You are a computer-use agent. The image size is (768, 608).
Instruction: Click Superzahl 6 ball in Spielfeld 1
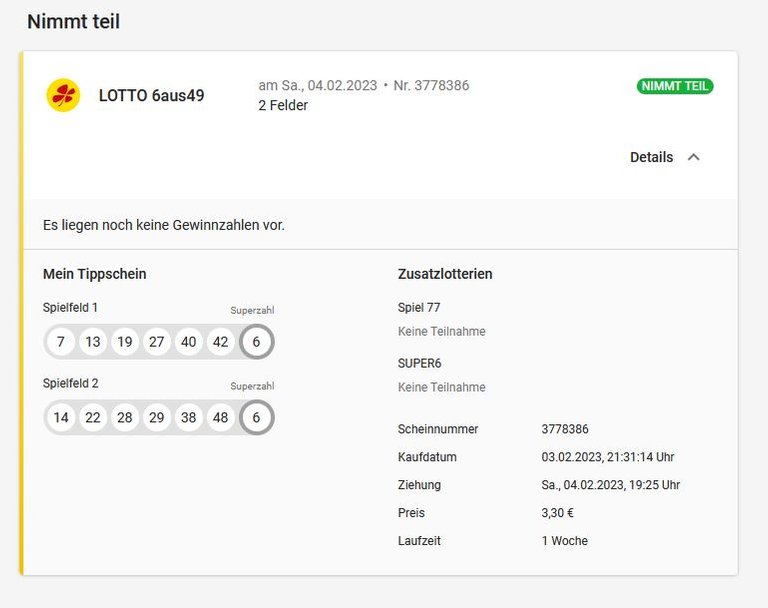pyautogui.click(x=256, y=341)
